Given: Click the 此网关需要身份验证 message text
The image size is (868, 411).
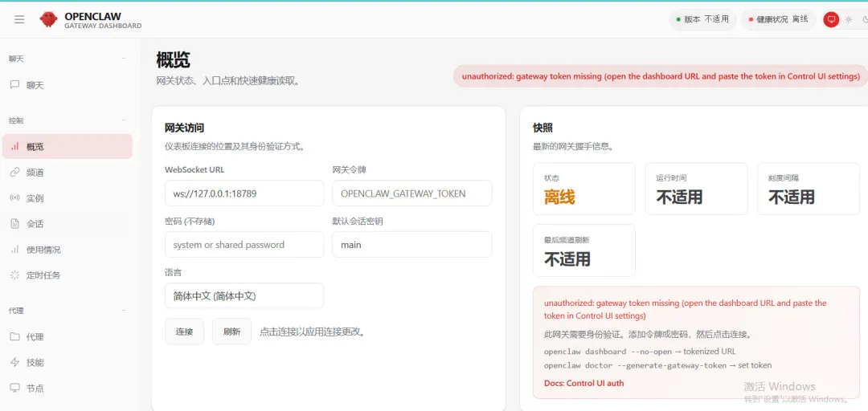Looking at the screenshot, I should (647, 335).
